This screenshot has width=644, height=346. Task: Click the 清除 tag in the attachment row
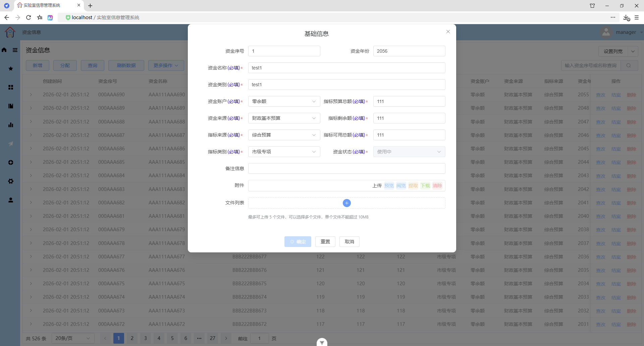437,186
